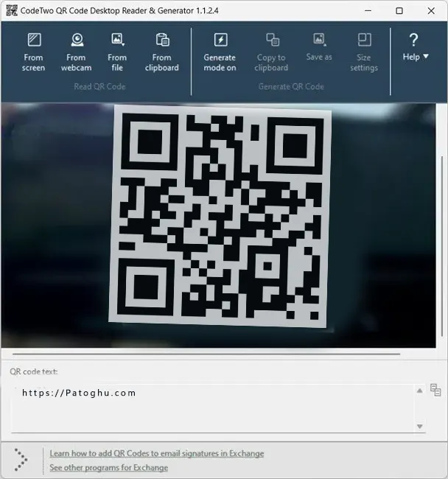Click text box scroll up arrow
Viewport: 448px width, 479px height.
coord(419,391)
